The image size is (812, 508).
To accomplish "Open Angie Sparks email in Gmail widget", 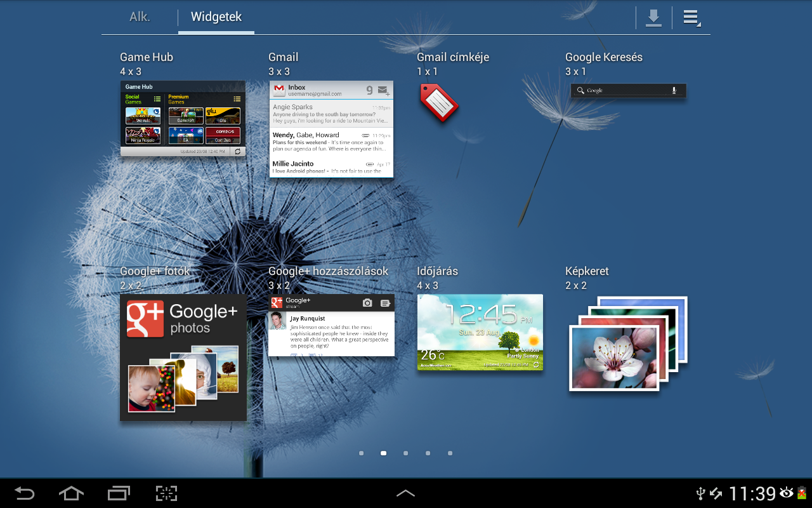I will [x=331, y=114].
